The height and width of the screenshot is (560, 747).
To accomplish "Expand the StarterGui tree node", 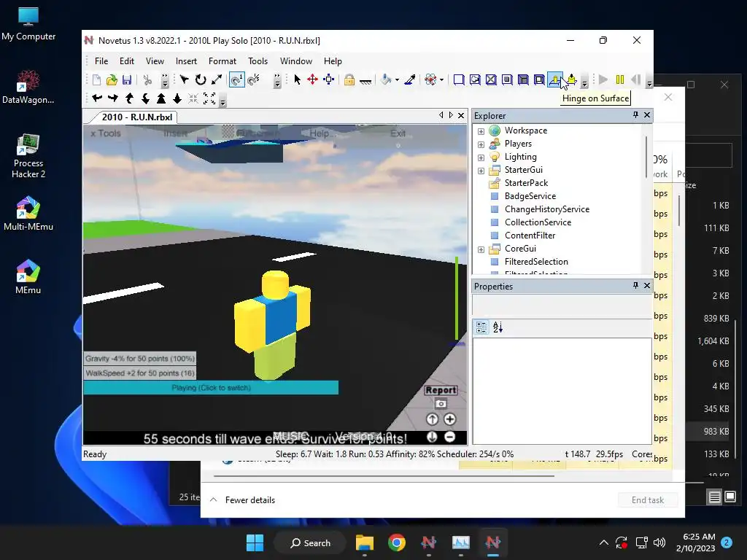I will (481, 171).
